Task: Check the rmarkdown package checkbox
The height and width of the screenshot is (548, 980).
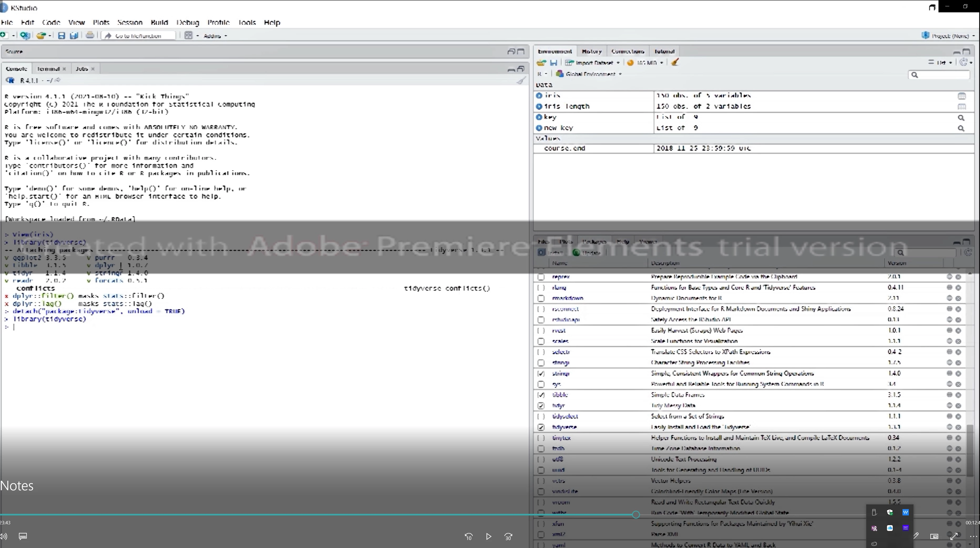Action: [541, 298]
